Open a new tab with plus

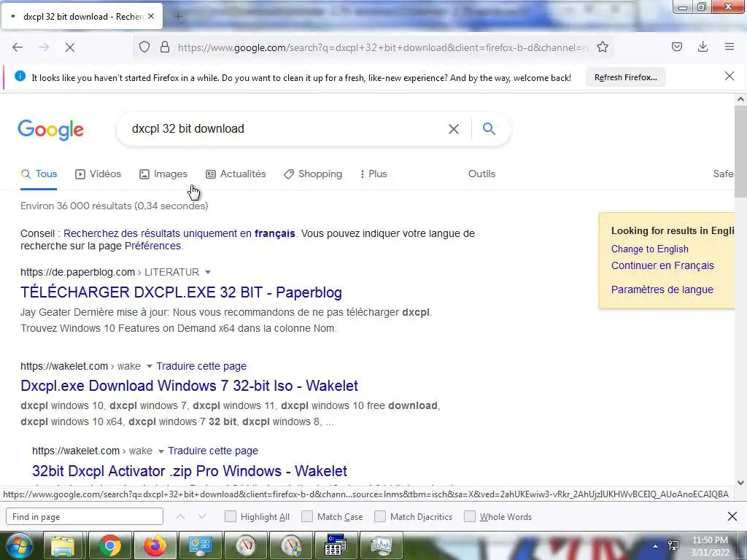tap(179, 17)
